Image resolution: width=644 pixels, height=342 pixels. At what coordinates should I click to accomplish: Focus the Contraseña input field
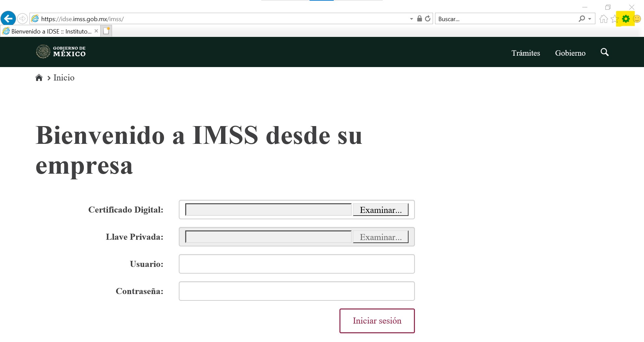pyautogui.click(x=297, y=291)
